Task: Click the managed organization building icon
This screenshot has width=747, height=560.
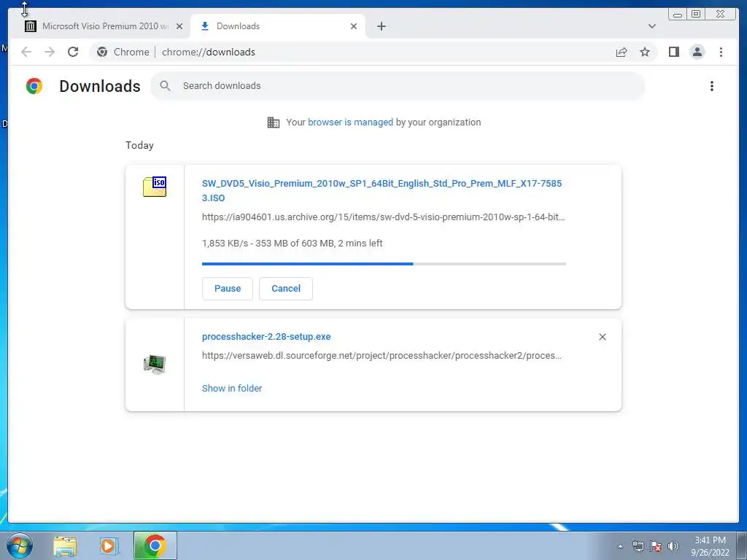Action: point(274,122)
